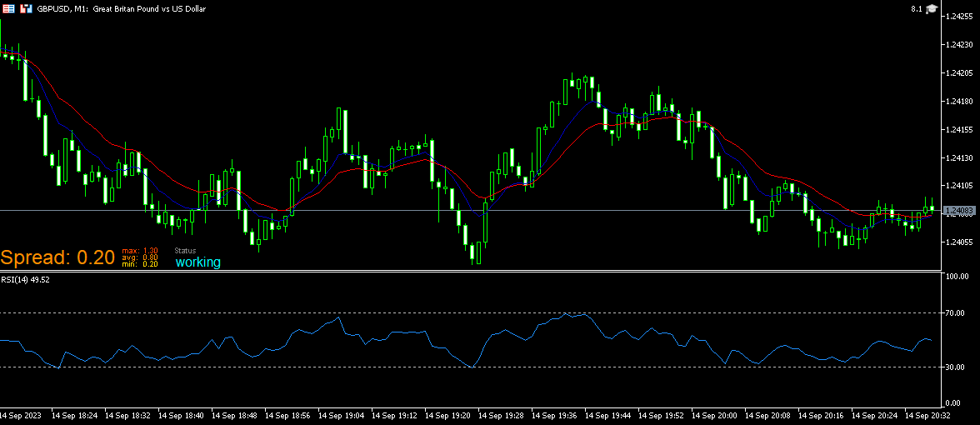Click the 1.24205 price scale label
Viewport: 980px width, 425px height.
[958, 73]
